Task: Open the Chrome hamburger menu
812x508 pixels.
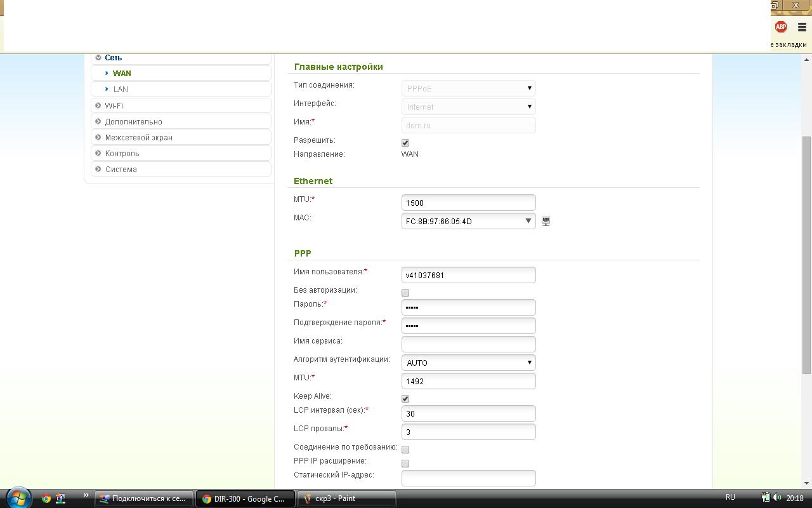Action: point(802,27)
